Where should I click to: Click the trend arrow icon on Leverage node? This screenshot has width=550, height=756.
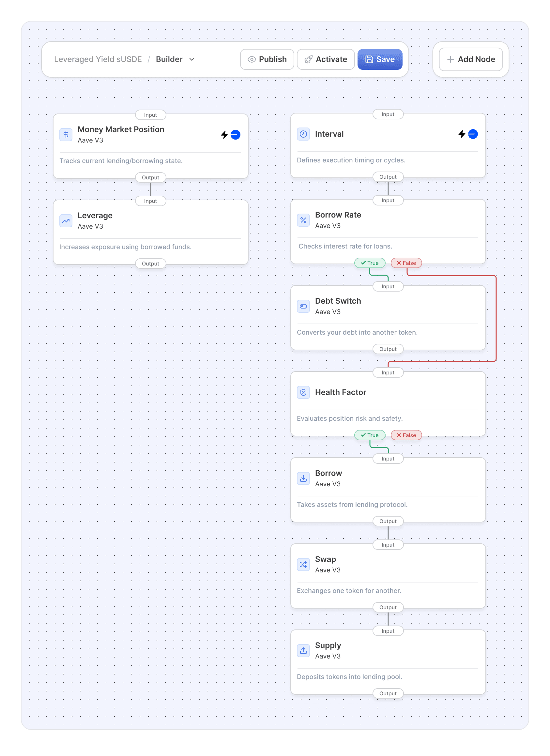[x=66, y=221]
